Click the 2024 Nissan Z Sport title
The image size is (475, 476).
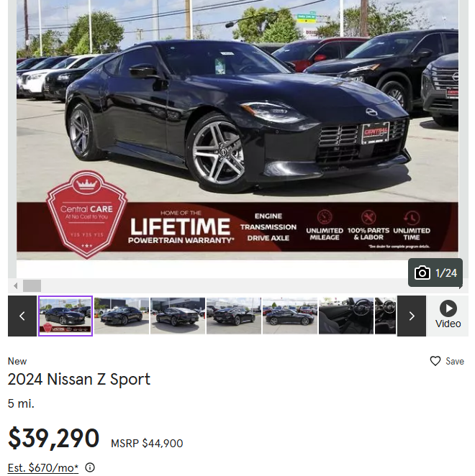[79, 379]
